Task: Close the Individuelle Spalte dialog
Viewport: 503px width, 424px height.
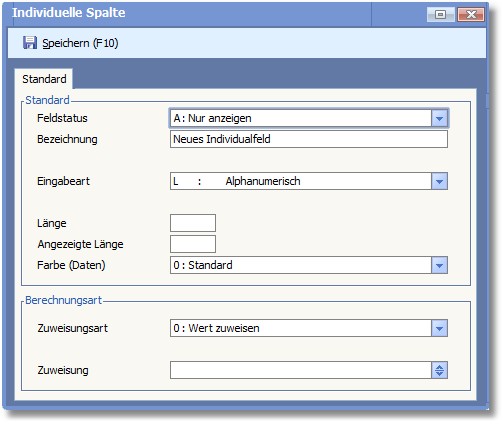Action: click(471, 15)
